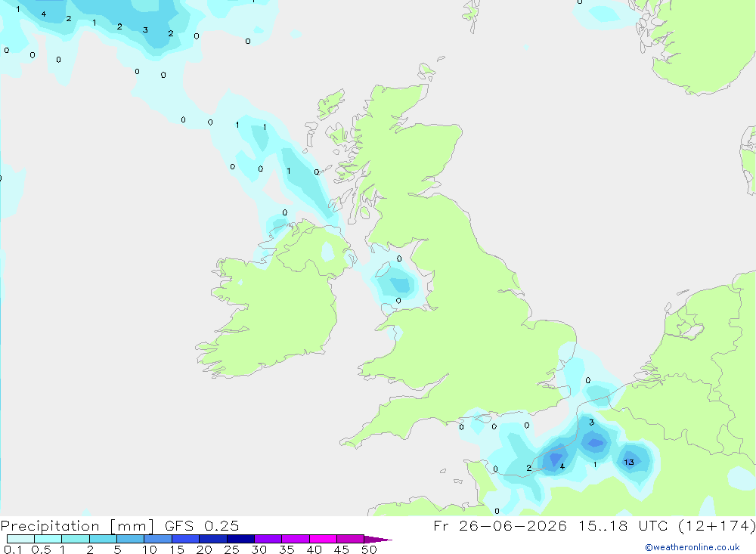Choose the 1–2 mm legend color box

pyautogui.click(x=76, y=539)
